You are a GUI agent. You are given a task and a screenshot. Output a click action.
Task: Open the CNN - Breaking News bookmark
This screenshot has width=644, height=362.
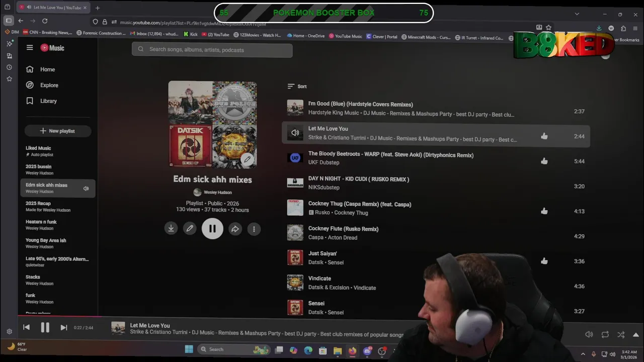coord(48,33)
